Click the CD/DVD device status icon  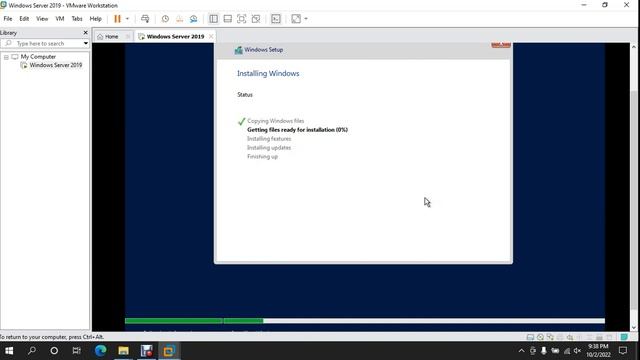[x=540, y=337]
